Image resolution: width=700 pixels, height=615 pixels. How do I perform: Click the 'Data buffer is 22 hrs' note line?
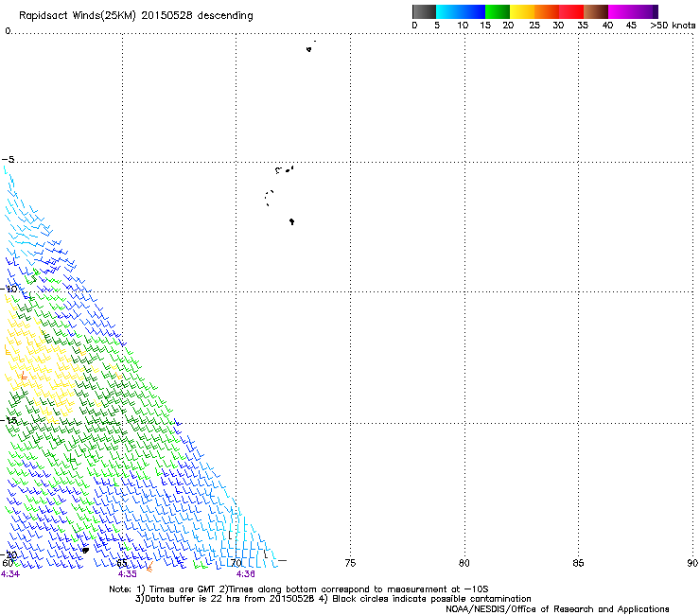(x=333, y=599)
